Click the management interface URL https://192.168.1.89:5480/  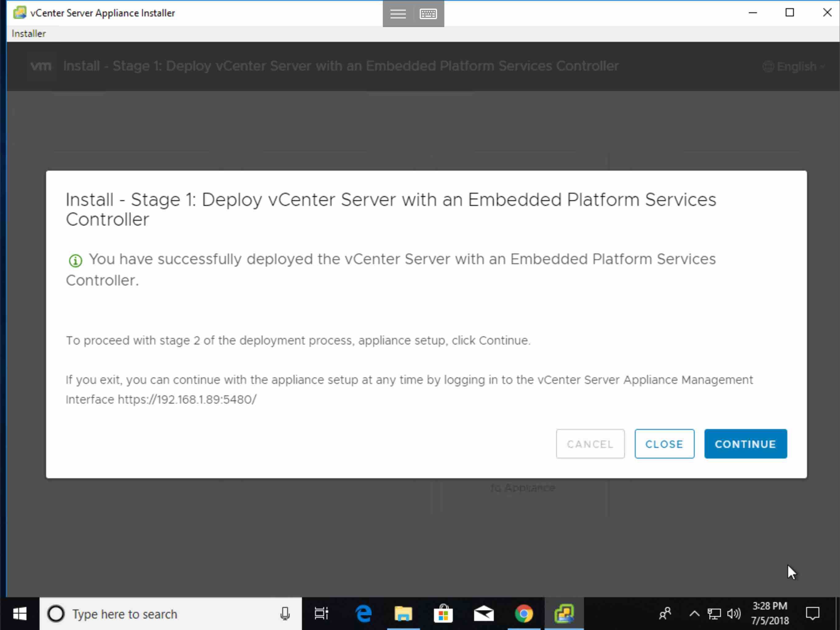point(187,399)
